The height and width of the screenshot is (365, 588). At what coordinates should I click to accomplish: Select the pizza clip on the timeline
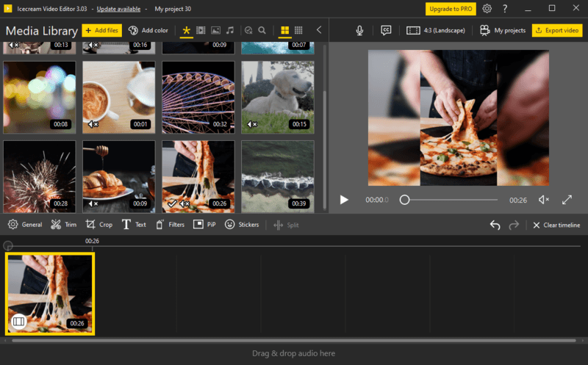tap(50, 294)
